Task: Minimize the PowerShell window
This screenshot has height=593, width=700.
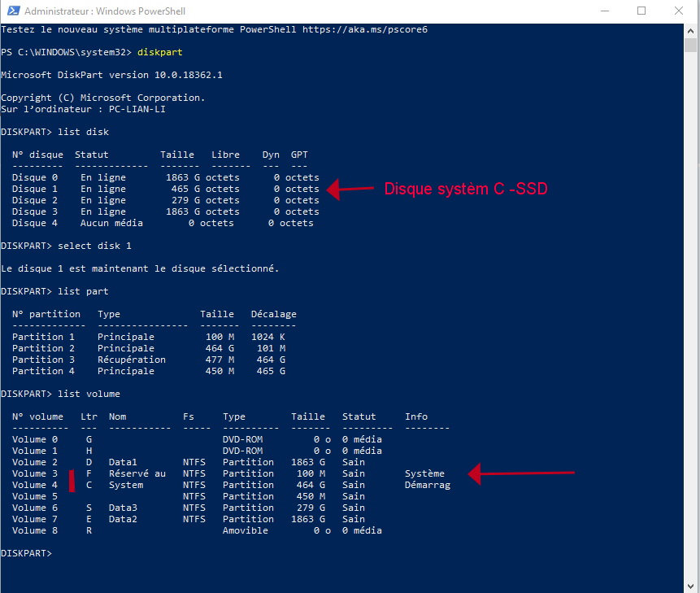Action: click(605, 11)
